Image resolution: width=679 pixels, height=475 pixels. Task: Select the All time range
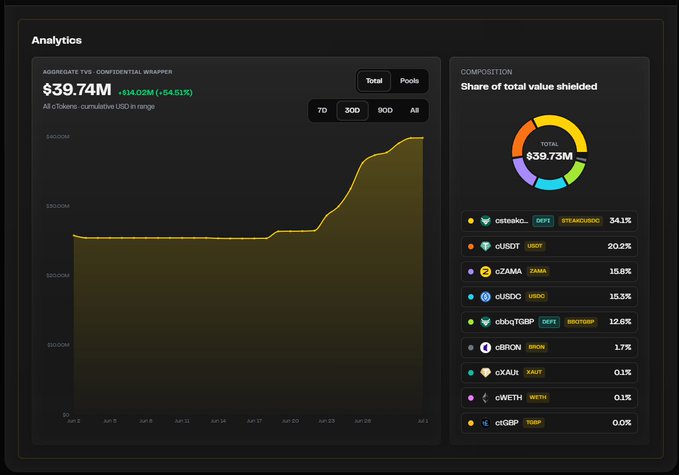(x=414, y=110)
